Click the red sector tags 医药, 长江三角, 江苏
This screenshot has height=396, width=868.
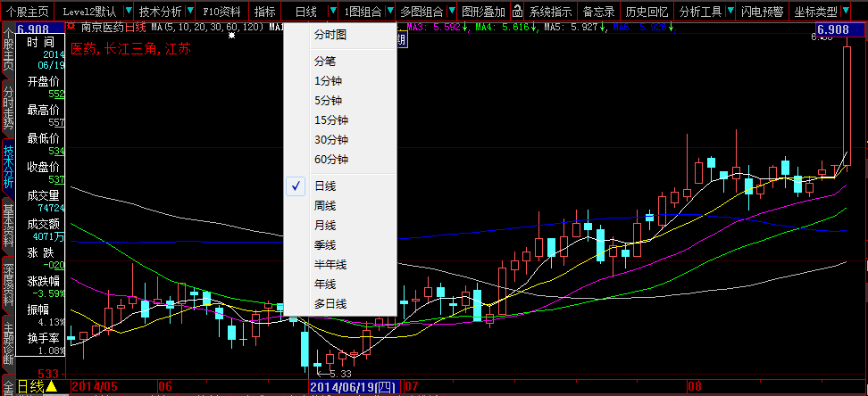coord(130,49)
